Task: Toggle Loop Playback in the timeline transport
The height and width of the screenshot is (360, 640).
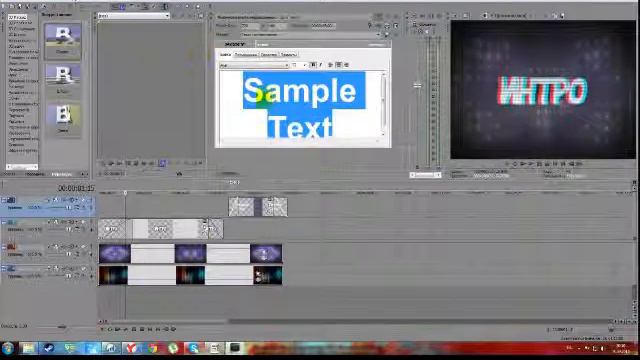Action: [110, 329]
